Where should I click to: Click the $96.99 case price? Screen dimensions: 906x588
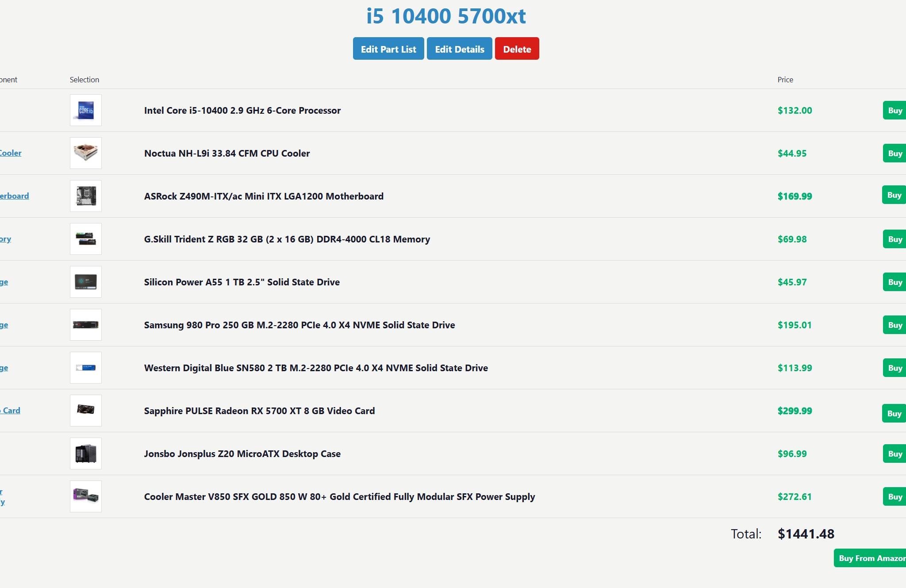coord(792,453)
